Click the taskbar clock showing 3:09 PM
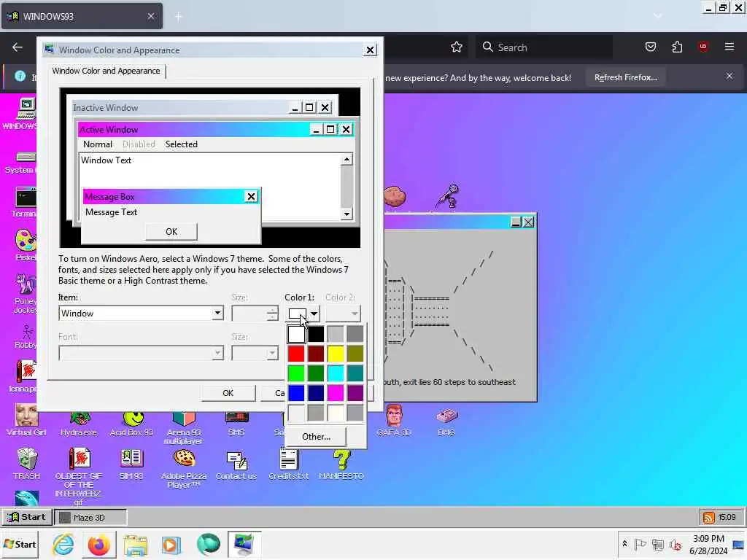 [x=708, y=544]
